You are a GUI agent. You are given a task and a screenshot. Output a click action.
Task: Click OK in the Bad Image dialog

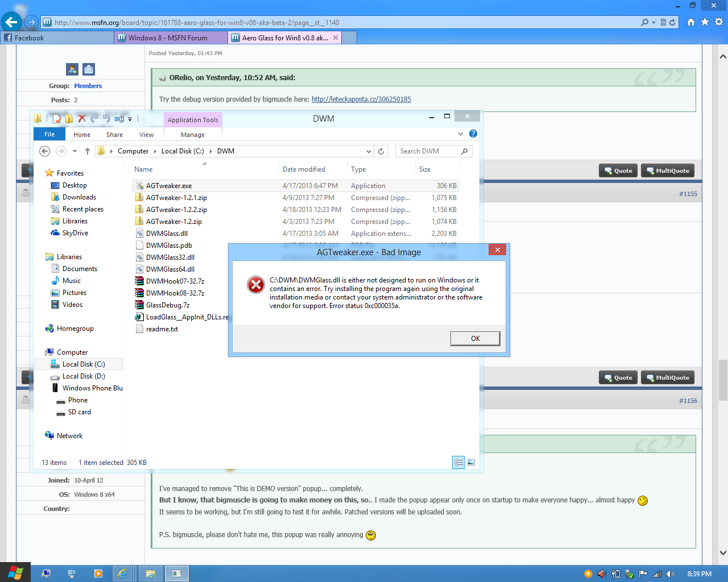(x=475, y=339)
